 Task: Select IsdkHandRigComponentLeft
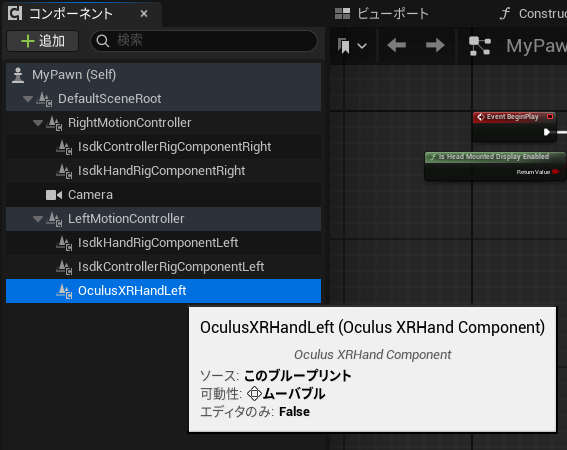pos(163,243)
